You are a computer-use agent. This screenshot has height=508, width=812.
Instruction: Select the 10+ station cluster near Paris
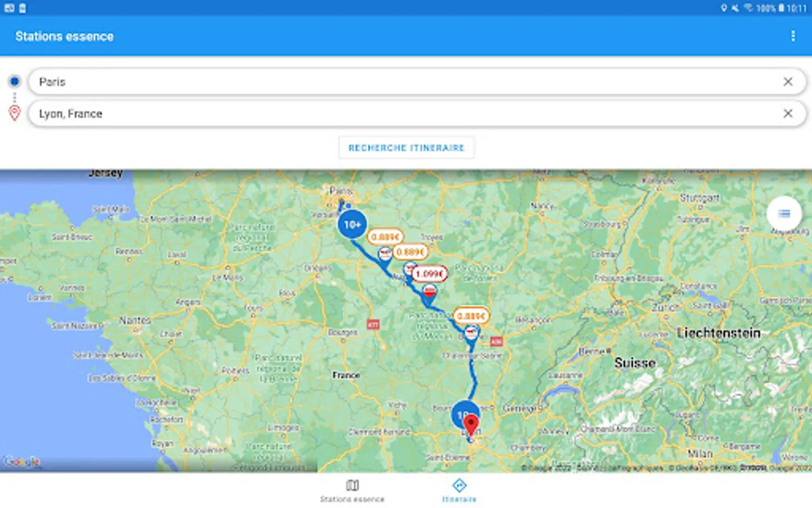coord(352,225)
